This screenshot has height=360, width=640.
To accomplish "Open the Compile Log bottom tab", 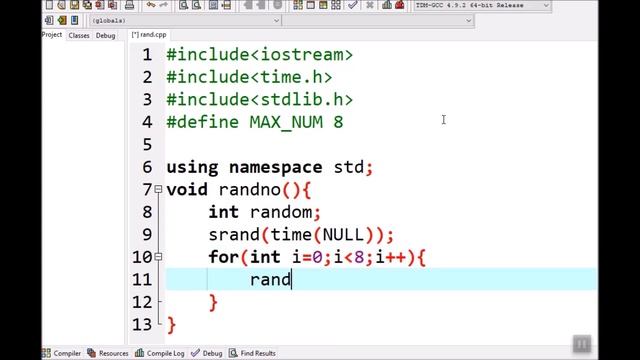I will click(160, 353).
